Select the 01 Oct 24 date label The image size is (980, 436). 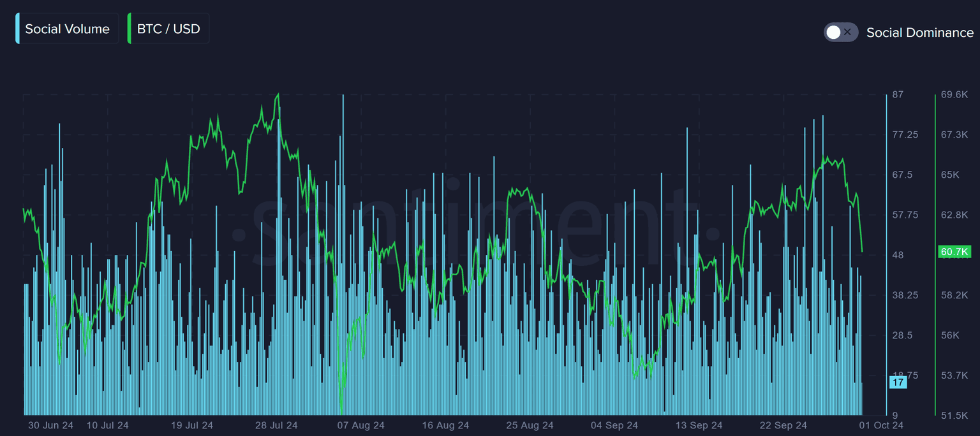coord(881,425)
